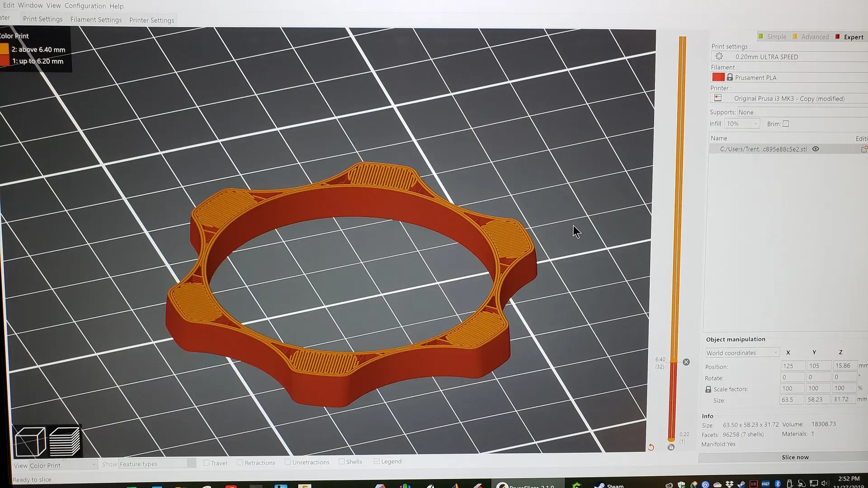Click the Rotate X field
Viewport: 868px width, 488px height.
[x=793, y=377]
